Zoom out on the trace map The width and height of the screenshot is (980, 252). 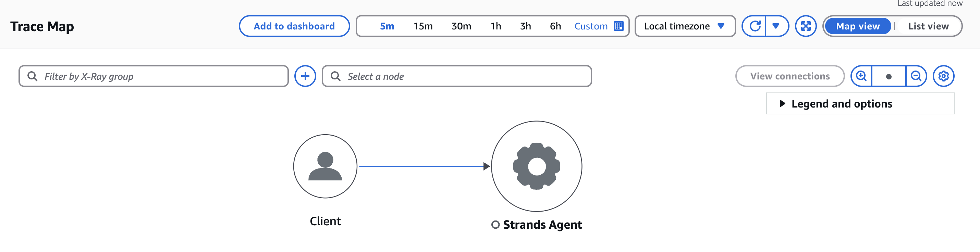(916, 76)
